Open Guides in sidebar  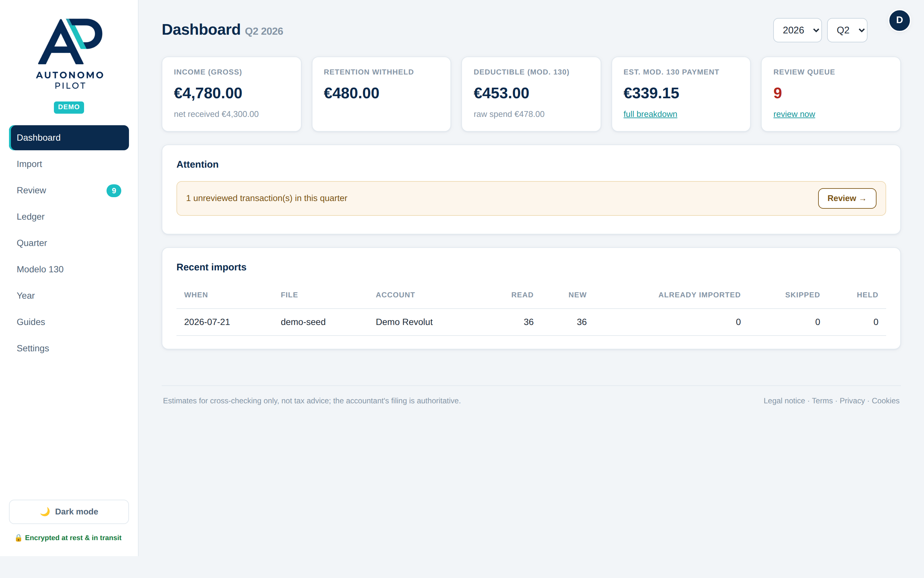(69, 322)
